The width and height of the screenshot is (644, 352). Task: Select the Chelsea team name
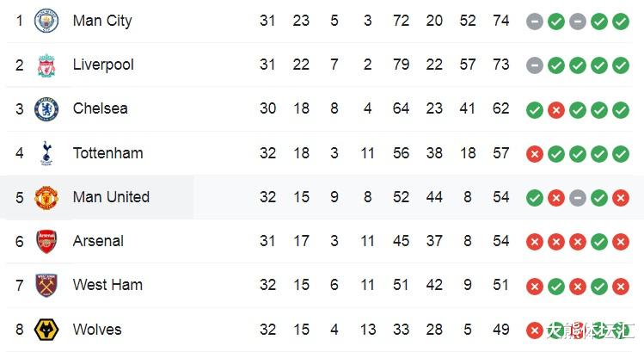pyautogui.click(x=101, y=108)
